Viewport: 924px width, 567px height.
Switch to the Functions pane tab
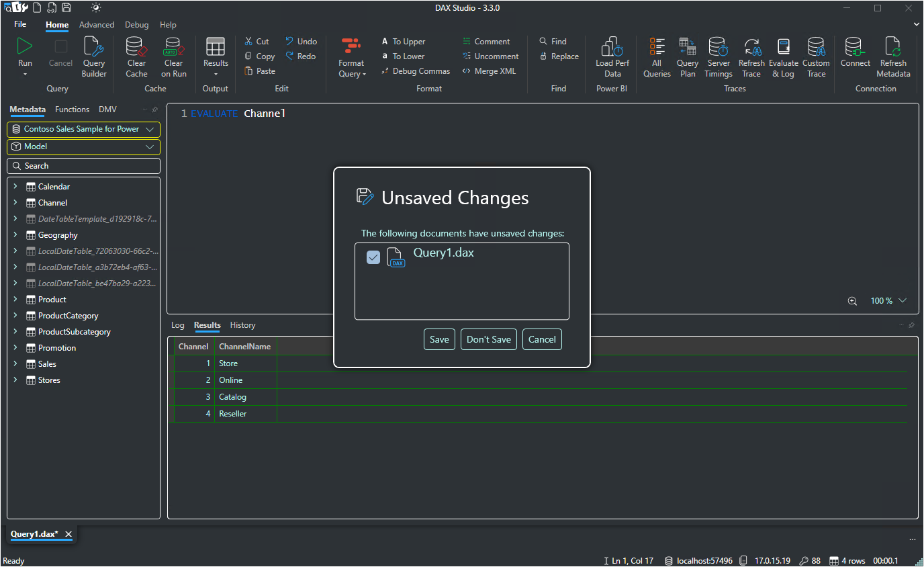(72, 110)
